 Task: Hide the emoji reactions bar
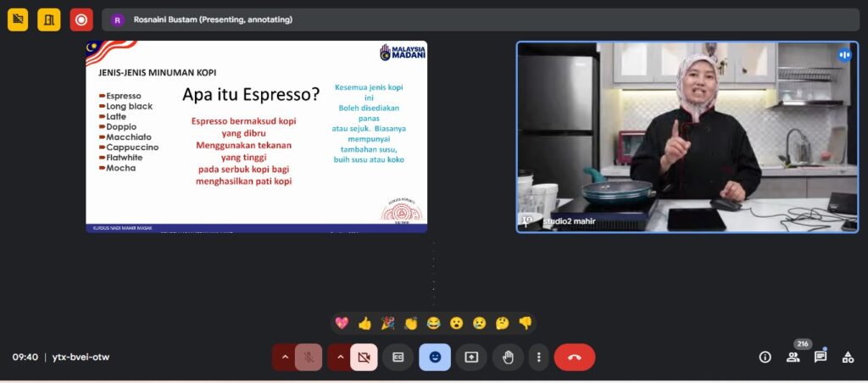[435, 357]
